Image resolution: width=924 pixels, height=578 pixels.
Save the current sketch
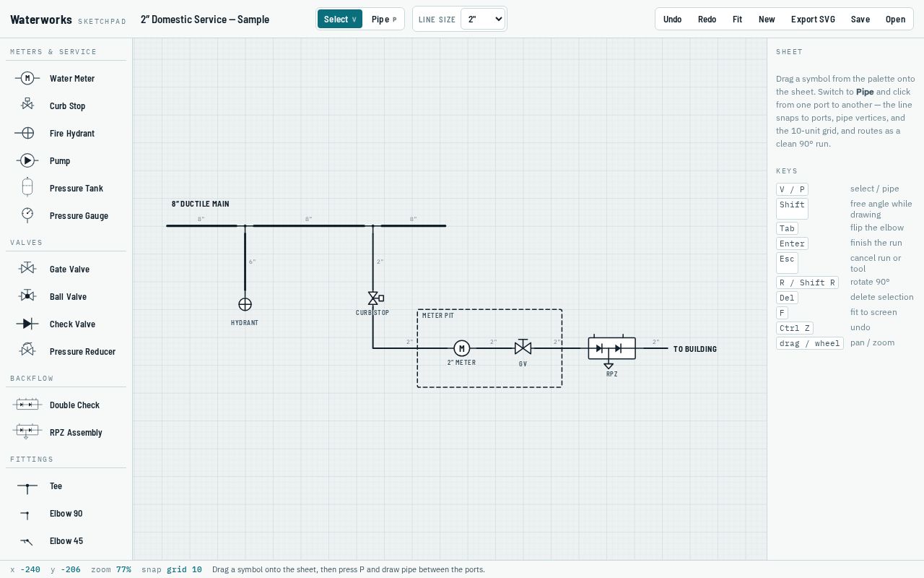tap(860, 19)
